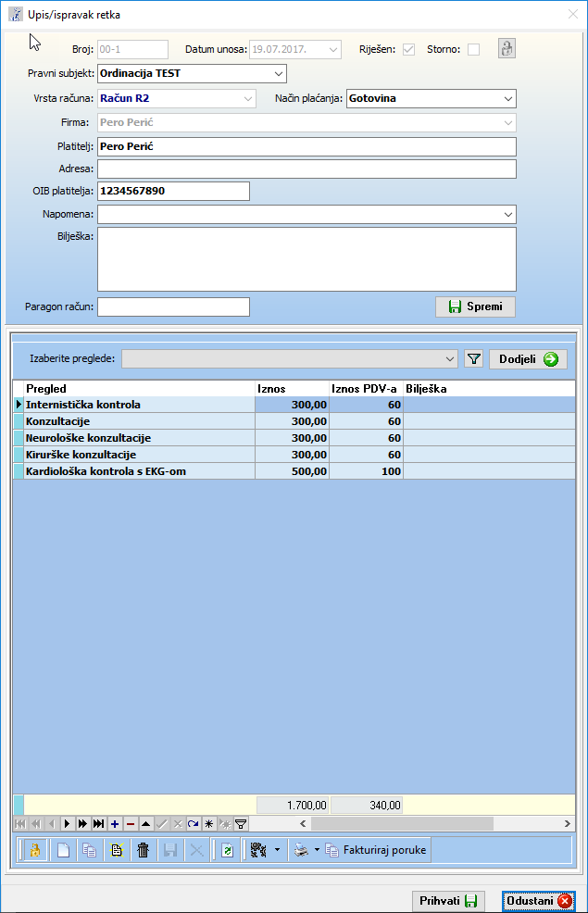Click the grayed Broj field
Screen dimensions: 588x913
[132, 49]
